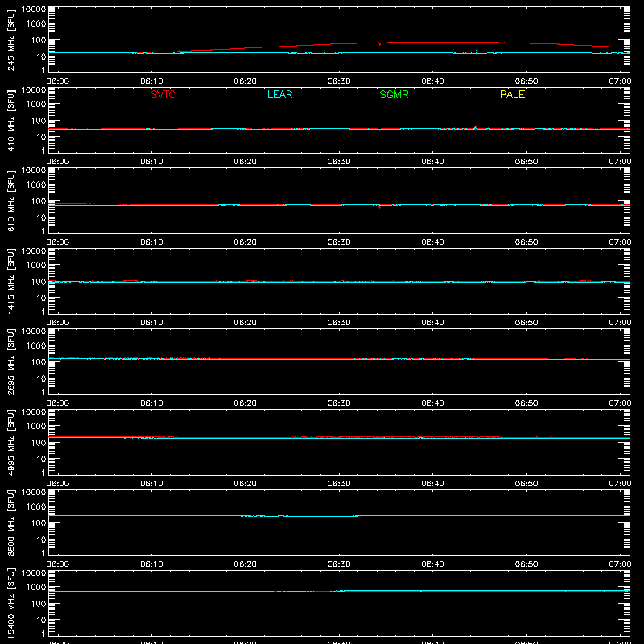The image size is (644, 644).
Task: Select the 4995 MHz [SFU] axis title
Action: pos(10,442)
